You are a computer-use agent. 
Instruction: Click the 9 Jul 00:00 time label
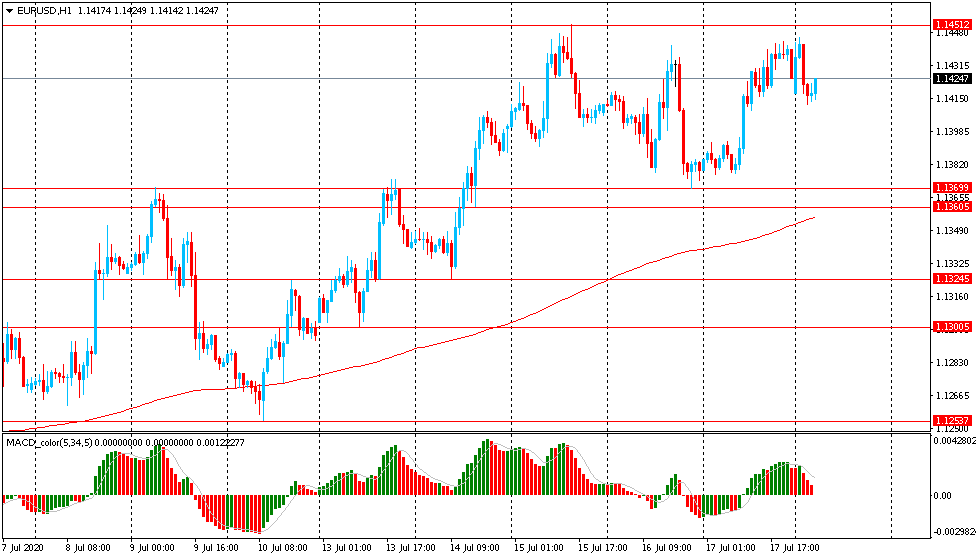tap(152, 548)
